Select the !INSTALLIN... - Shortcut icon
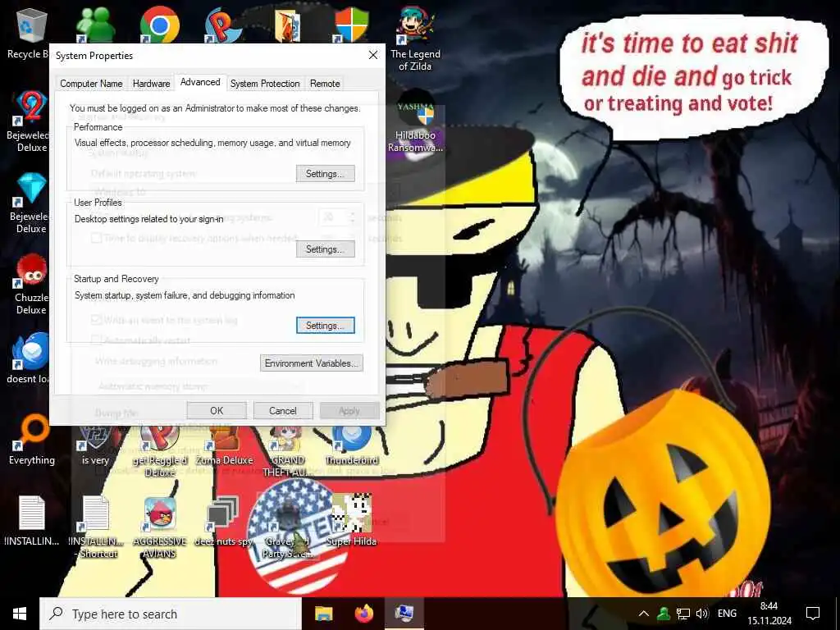The width and height of the screenshot is (840, 630). 96,527
